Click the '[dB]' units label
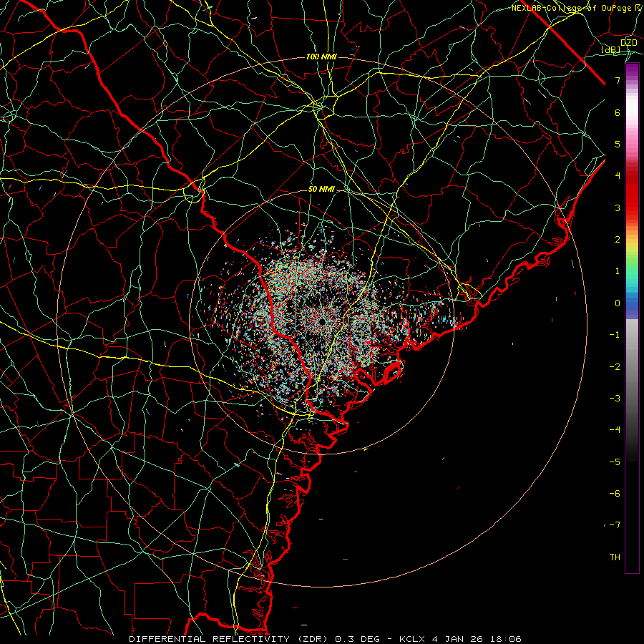 611,49
